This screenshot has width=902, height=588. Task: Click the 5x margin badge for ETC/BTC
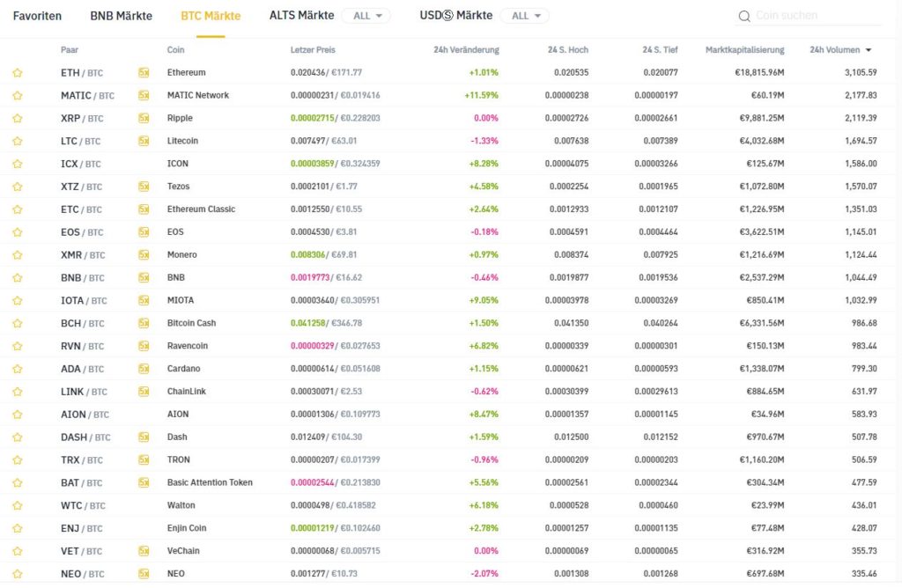pyautogui.click(x=144, y=209)
